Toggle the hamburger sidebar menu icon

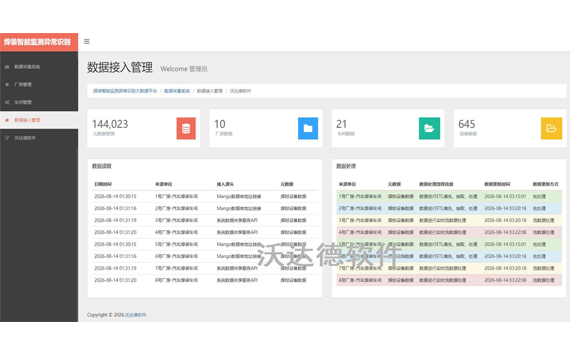coord(87,41)
